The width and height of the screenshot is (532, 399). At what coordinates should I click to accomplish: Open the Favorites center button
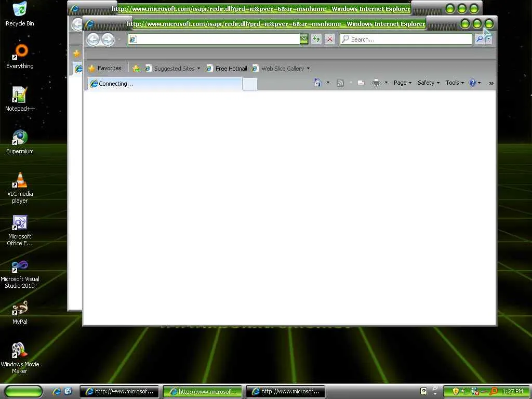coord(105,68)
